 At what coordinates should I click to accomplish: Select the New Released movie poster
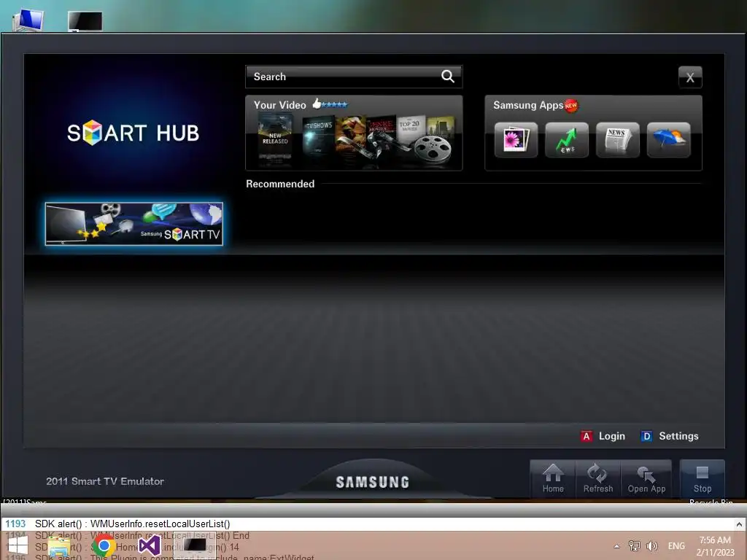click(x=275, y=139)
